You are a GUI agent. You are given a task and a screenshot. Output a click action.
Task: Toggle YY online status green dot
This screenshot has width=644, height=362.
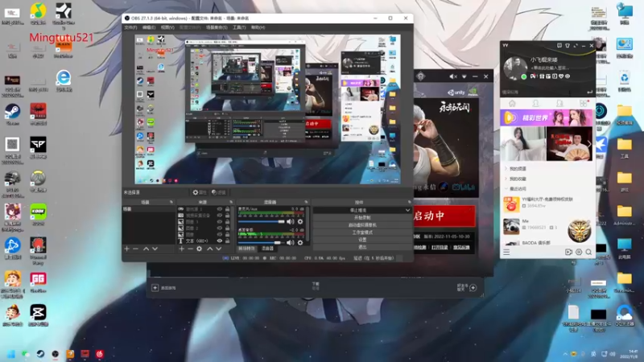click(524, 76)
